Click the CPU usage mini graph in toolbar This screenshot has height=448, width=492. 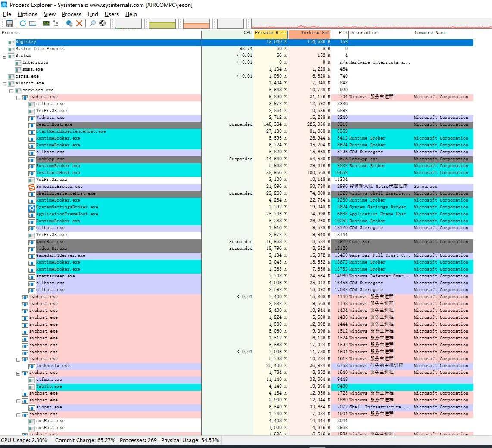(x=128, y=24)
